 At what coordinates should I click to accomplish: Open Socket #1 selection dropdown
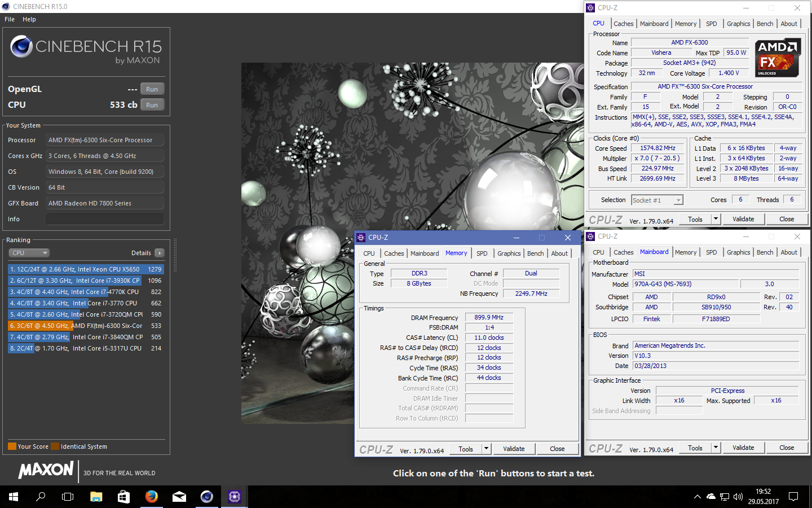coord(657,200)
